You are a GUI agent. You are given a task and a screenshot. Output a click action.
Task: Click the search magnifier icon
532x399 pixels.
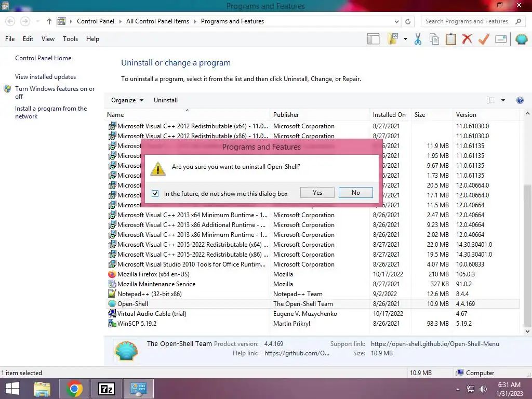[518, 21]
